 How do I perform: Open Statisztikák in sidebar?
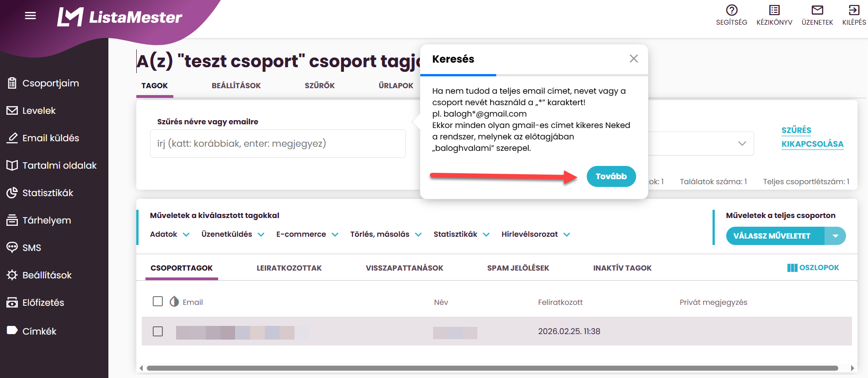40,193
